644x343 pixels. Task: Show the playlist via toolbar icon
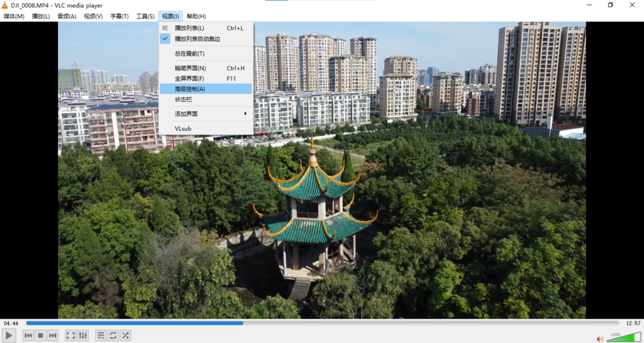point(101,335)
